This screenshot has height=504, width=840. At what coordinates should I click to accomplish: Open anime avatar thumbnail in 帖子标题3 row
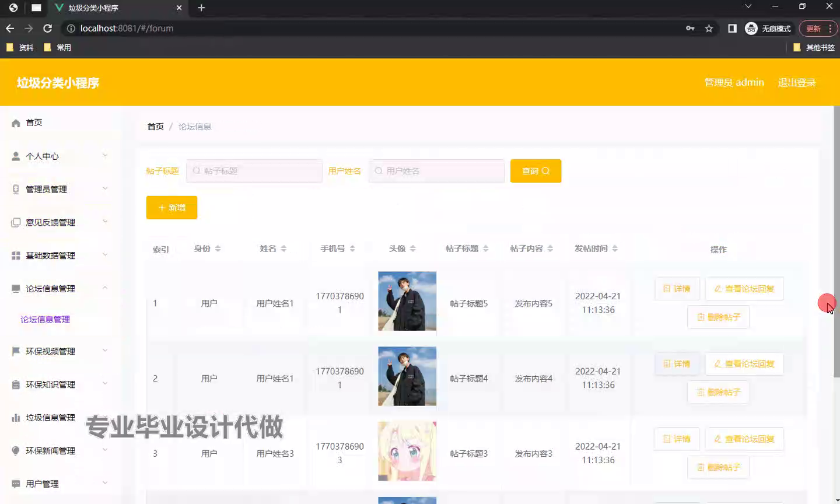(407, 452)
